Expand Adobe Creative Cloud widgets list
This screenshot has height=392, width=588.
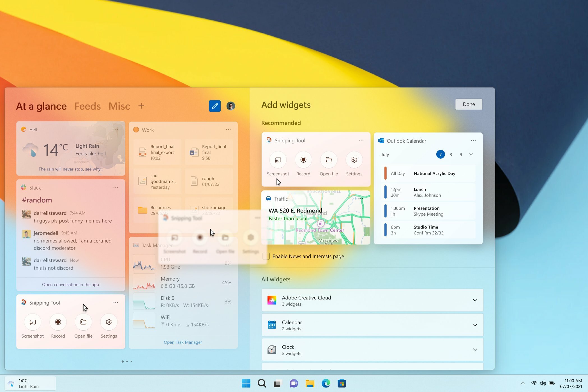475,300
